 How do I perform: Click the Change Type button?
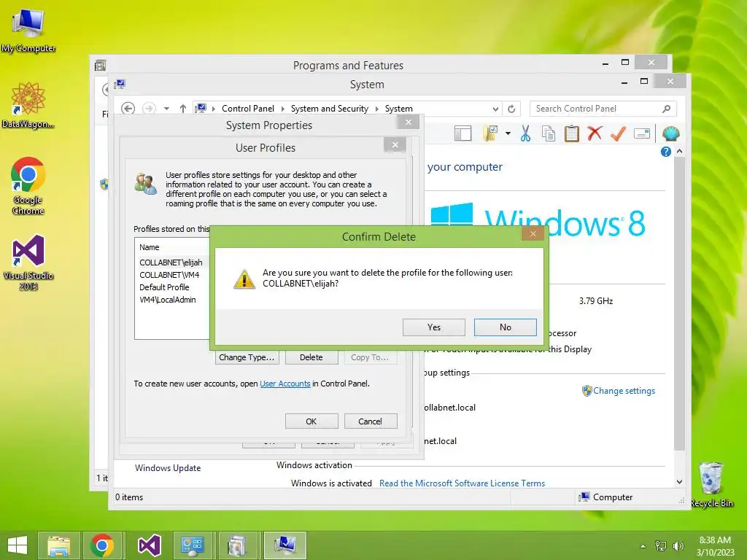(247, 357)
